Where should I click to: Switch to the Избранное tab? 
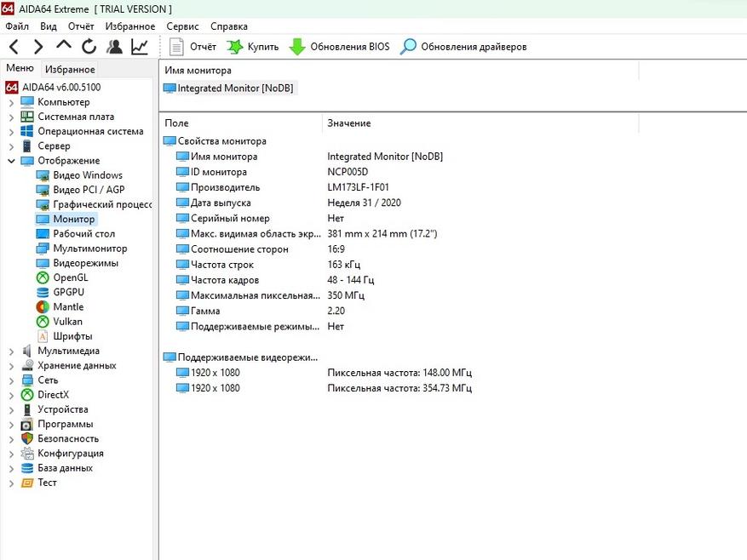pyautogui.click(x=70, y=70)
